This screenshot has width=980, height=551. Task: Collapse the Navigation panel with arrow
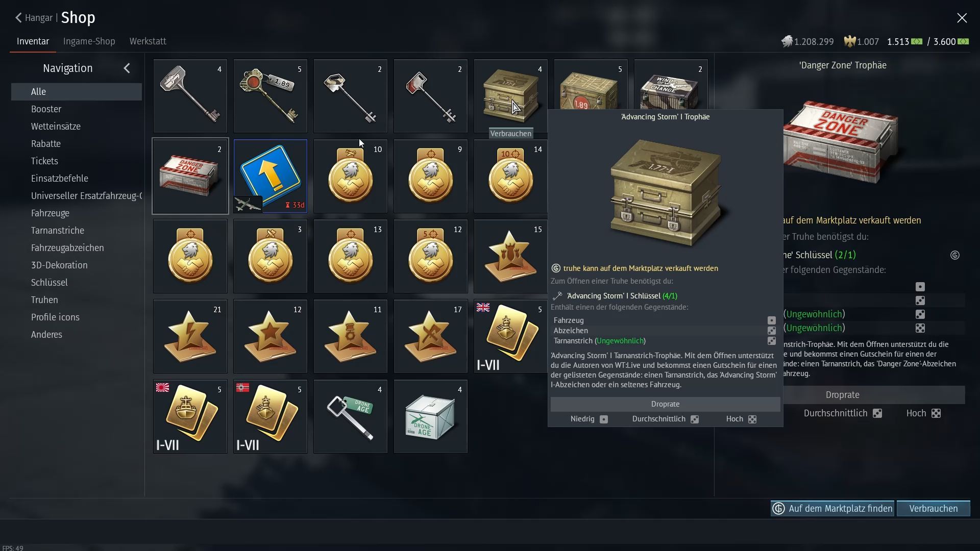pos(127,68)
